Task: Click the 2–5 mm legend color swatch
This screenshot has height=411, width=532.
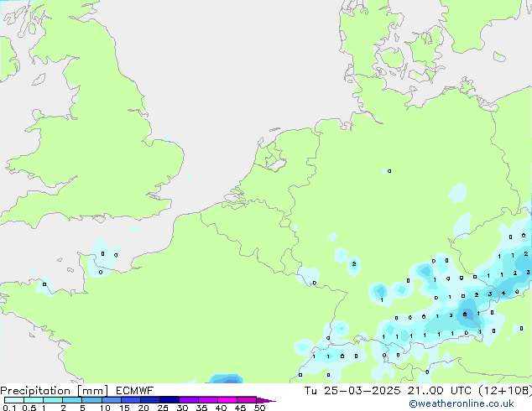Action: [x=72, y=400]
